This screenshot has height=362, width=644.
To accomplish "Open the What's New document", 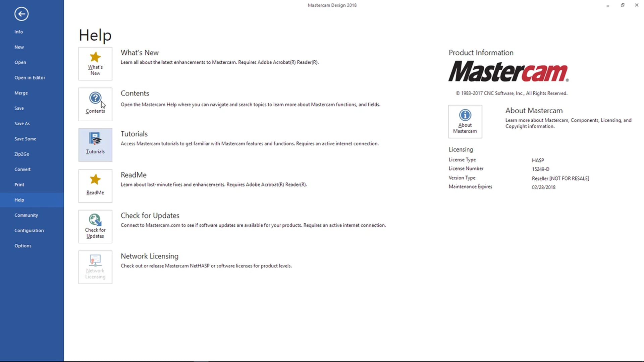I will [96, 63].
